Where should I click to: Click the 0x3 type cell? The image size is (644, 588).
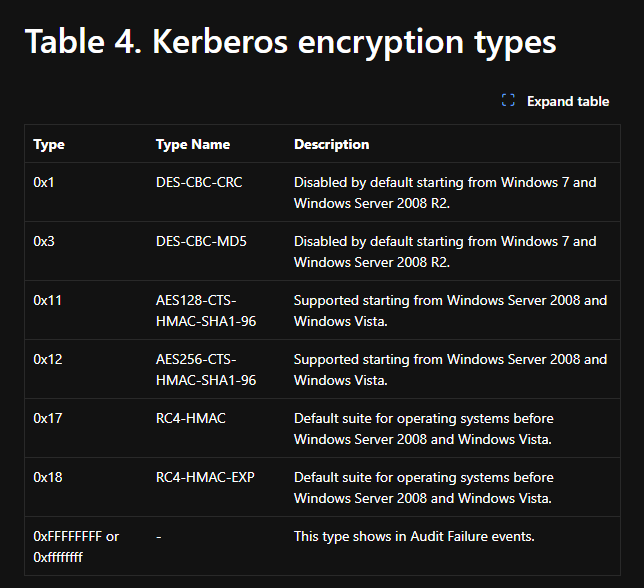click(x=42, y=241)
